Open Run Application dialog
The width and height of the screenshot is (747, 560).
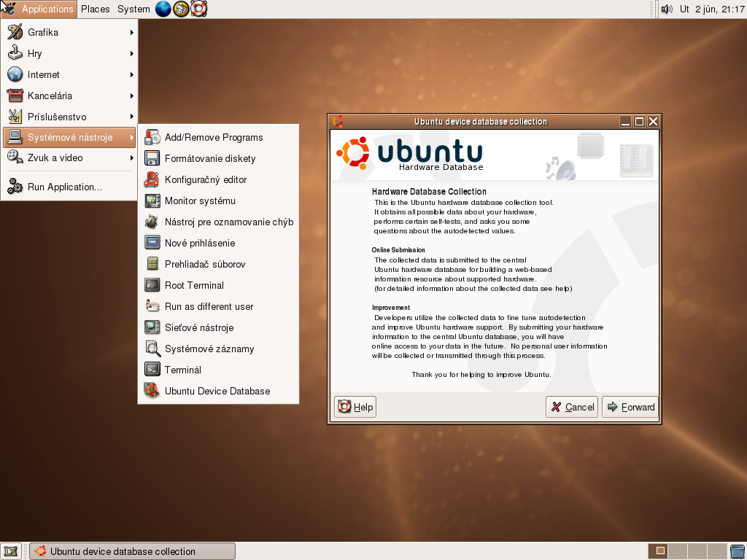pos(70,187)
